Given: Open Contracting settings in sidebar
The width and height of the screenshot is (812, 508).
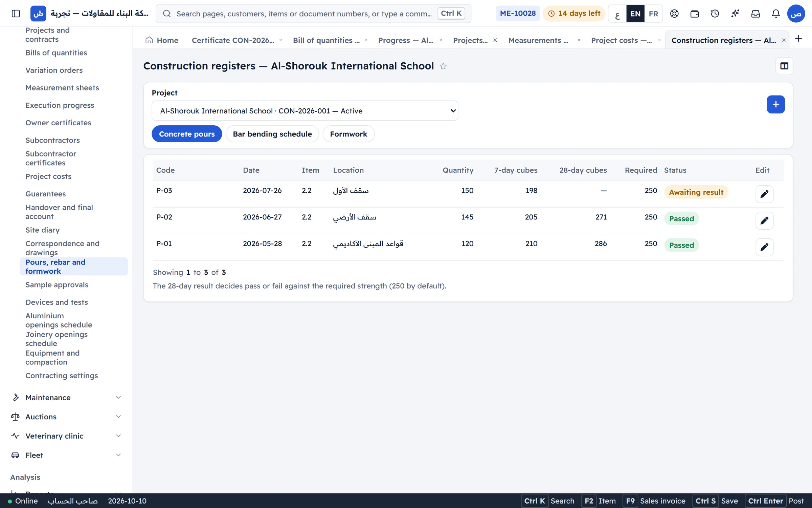Looking at the screenshot, I should [62, 376].
